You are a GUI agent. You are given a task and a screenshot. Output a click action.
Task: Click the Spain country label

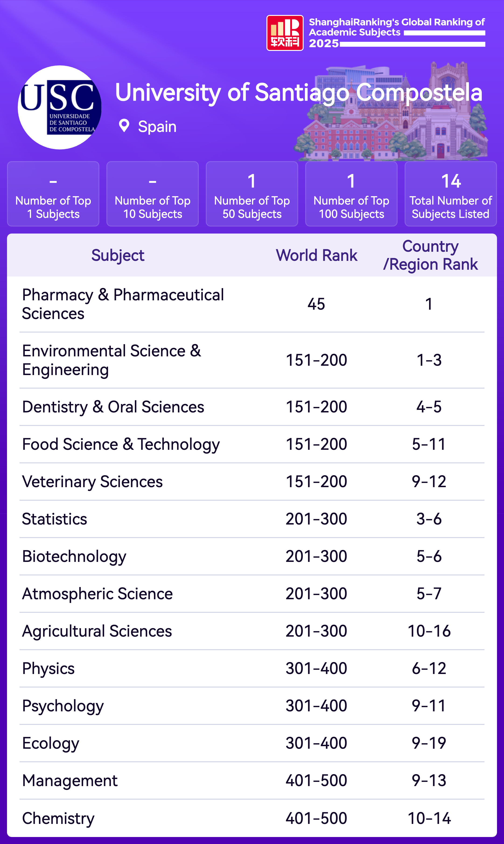[x=157, y=127]
